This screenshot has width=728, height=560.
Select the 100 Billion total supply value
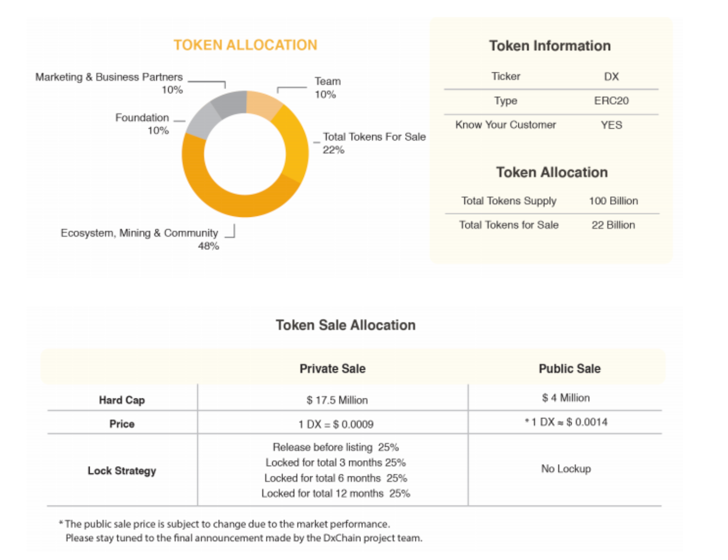(x=613, y=201)
